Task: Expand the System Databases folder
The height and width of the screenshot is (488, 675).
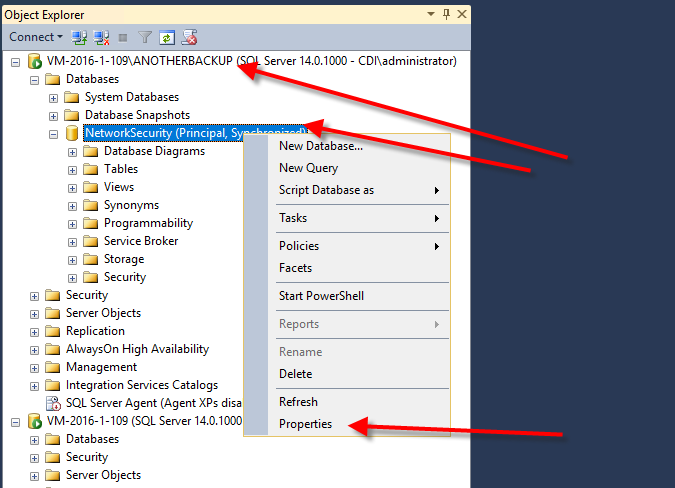Action: click(53, 99)
